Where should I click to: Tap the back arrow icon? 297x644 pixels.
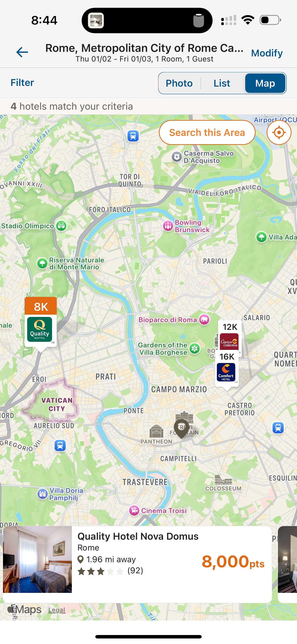(22, 52)
